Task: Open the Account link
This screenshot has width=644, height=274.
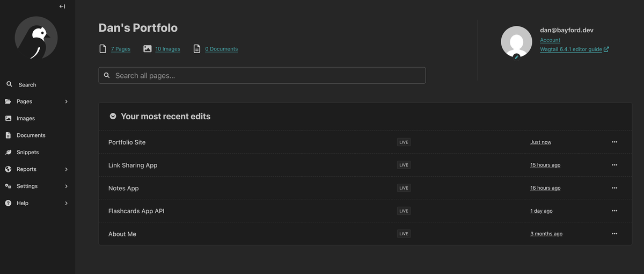Action: pos(550,40)
